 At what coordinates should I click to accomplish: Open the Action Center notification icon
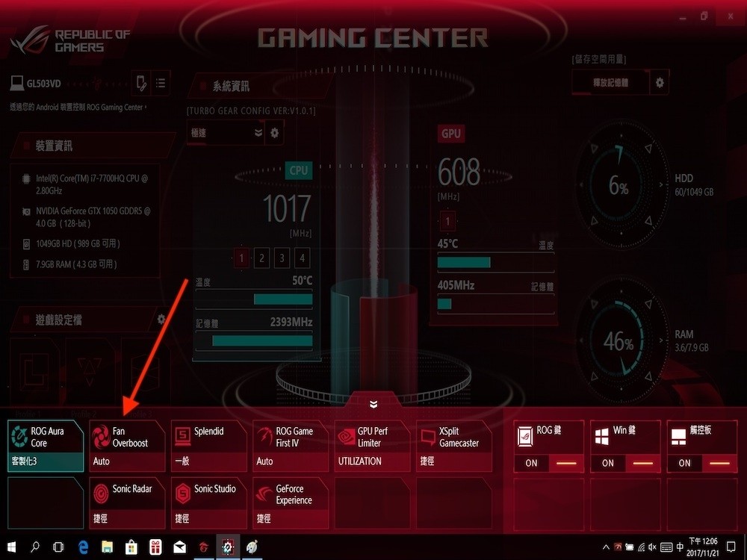731,547
